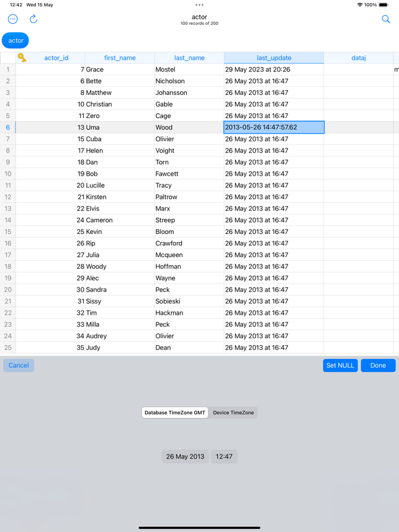Image resolution: width=399 pixels, height=532 pixels.
Task: Switch to Device TimeZone option
Action: [x=233, y=413]
